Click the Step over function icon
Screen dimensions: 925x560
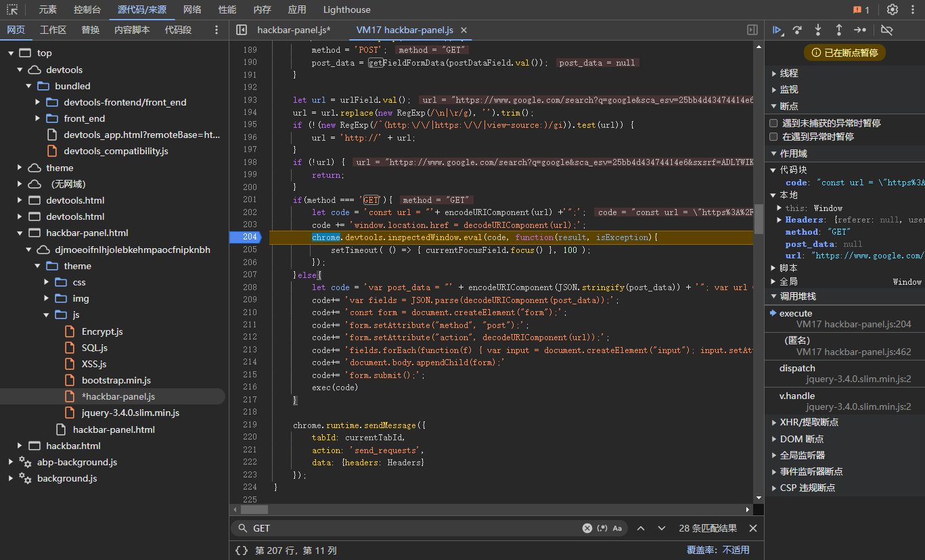(798, 30)
